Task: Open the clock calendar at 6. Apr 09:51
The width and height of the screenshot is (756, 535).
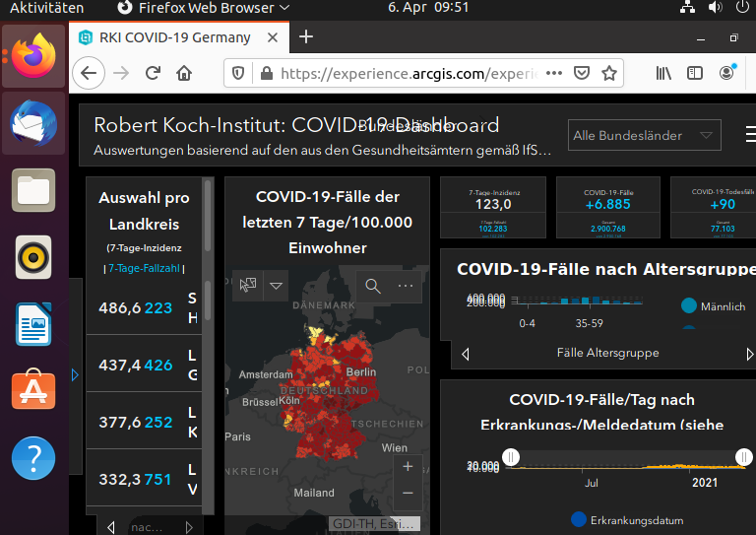Action: tap(428, 7)
